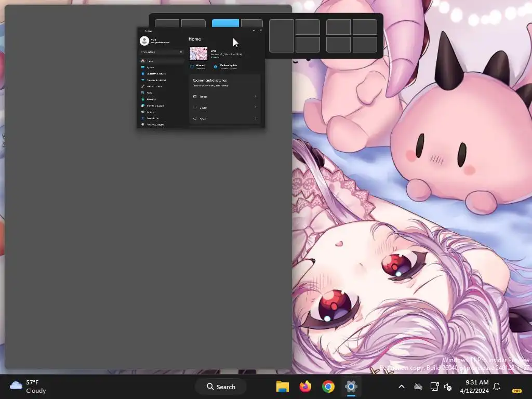
Task: Open Display recommended setting row
Action: (x=225, y=108)
